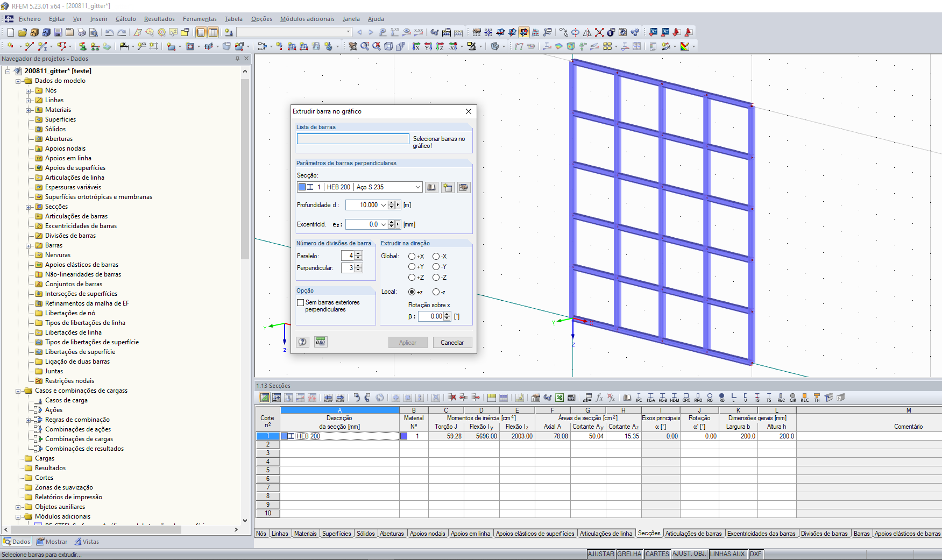Toggle CARTES mode in status bar
Screen dimensions: 942x560
click(657, 554)
